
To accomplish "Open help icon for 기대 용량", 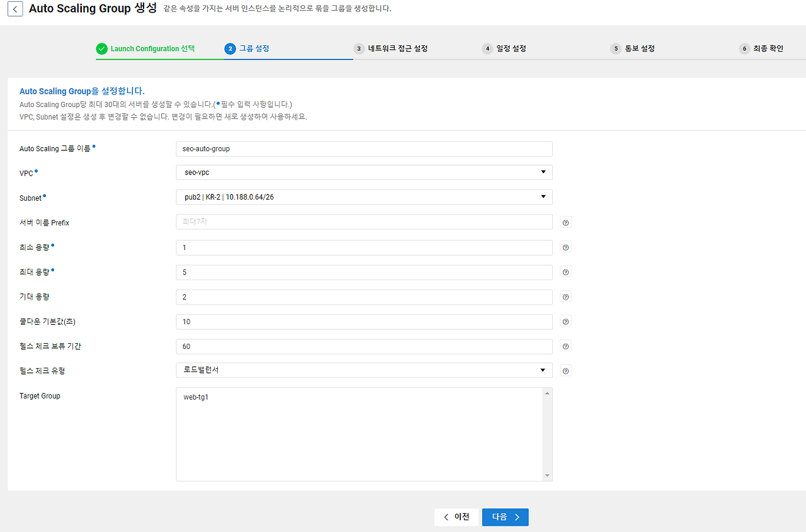I will [x=565, y=297].
